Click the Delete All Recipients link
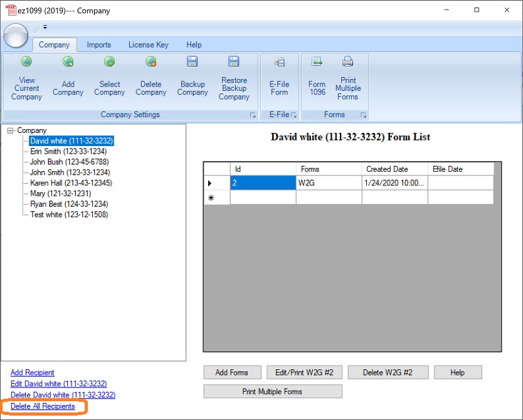This screenshot has width=523, height=420. (43, 406)
